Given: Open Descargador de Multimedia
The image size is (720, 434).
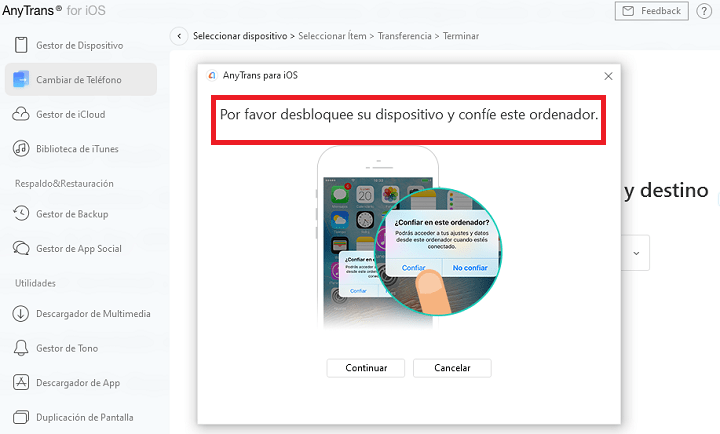Looking at the screenshot, I should point(81,313).
